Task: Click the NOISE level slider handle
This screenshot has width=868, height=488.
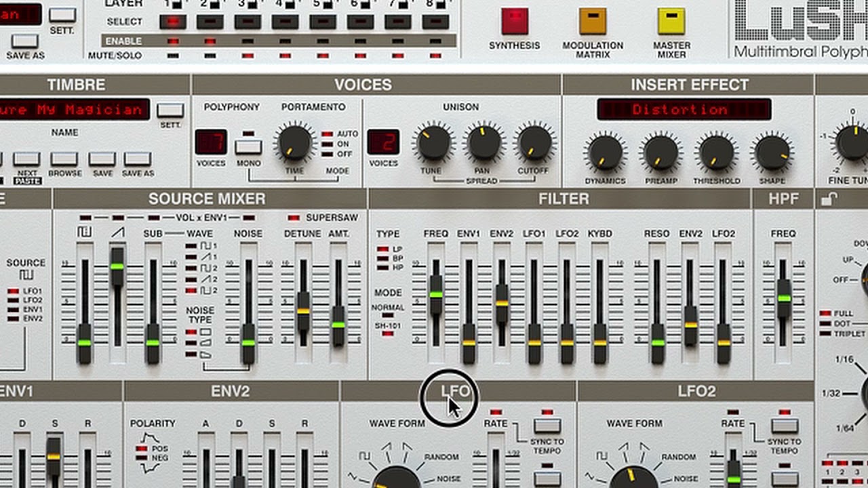Action: (x=248, y=343)
